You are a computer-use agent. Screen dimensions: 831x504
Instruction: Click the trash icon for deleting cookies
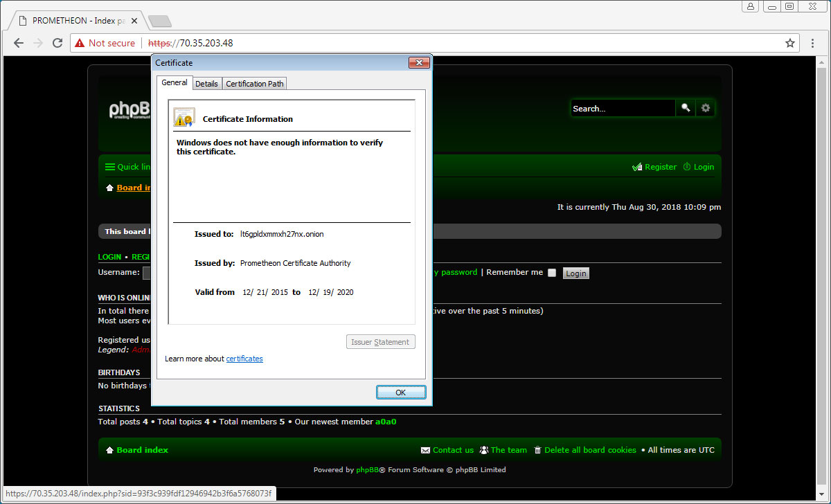click(538, 450)
